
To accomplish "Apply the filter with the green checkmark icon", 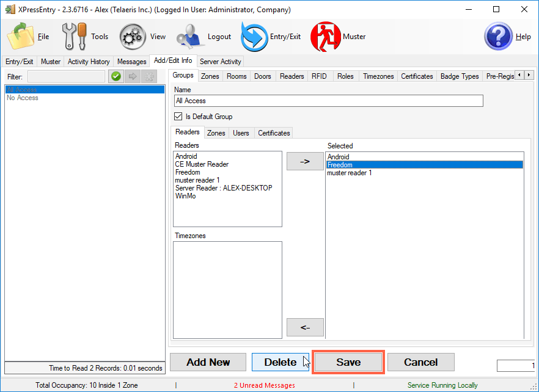I will [x=116, y=76].
